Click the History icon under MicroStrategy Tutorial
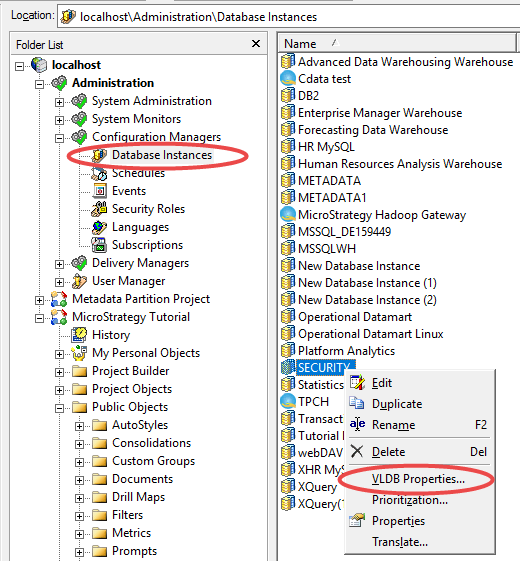Viewport: 520px width, 561px height. coord(79,335)
